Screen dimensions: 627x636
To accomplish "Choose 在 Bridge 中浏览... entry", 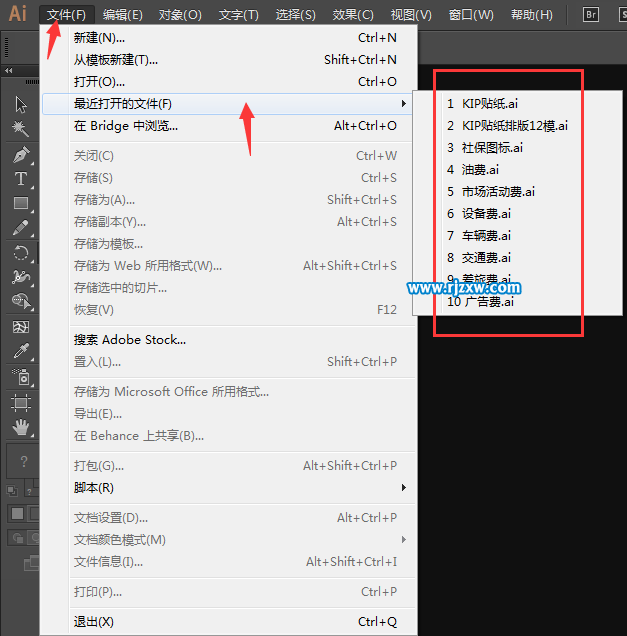I will pyautogui.click(x=229, y=126).
